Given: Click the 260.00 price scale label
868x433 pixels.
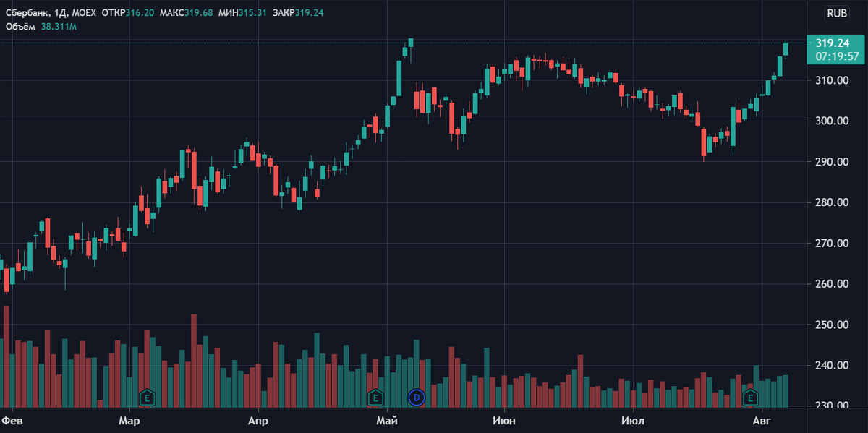Looking at the screenshot, I should [x=833, y=284].
